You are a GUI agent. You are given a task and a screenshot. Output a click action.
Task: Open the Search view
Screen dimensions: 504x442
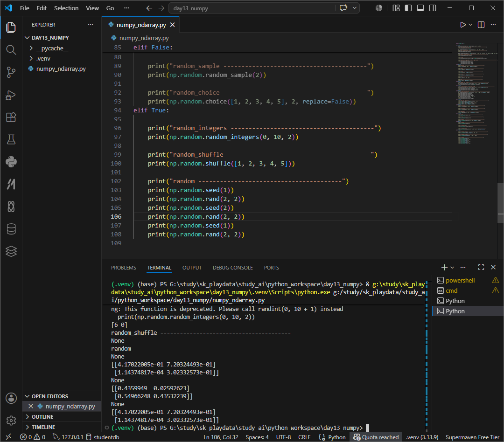pyautogui.click(x=11, y=50)
